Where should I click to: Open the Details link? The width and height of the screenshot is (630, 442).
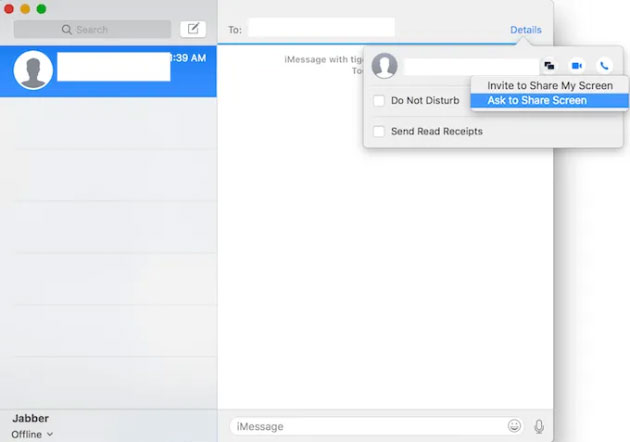[526, 30]
